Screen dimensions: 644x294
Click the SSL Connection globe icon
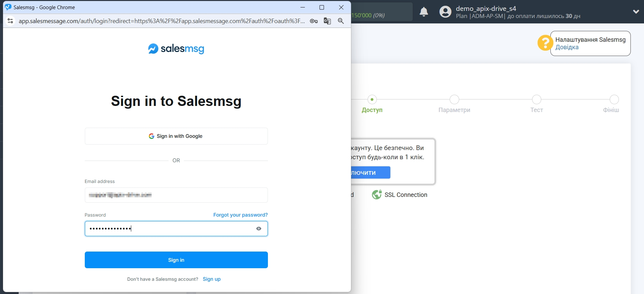[x=377, y=195]
